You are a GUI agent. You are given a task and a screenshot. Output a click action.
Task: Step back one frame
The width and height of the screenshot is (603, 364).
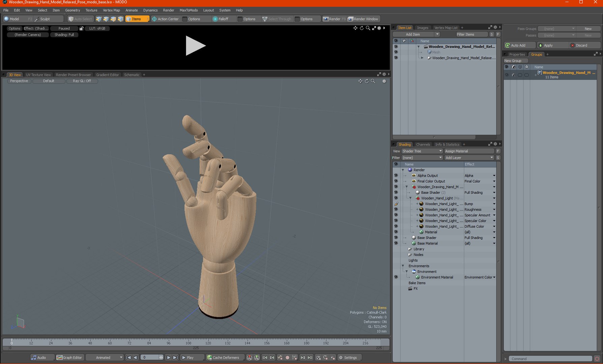coord(136,358)
